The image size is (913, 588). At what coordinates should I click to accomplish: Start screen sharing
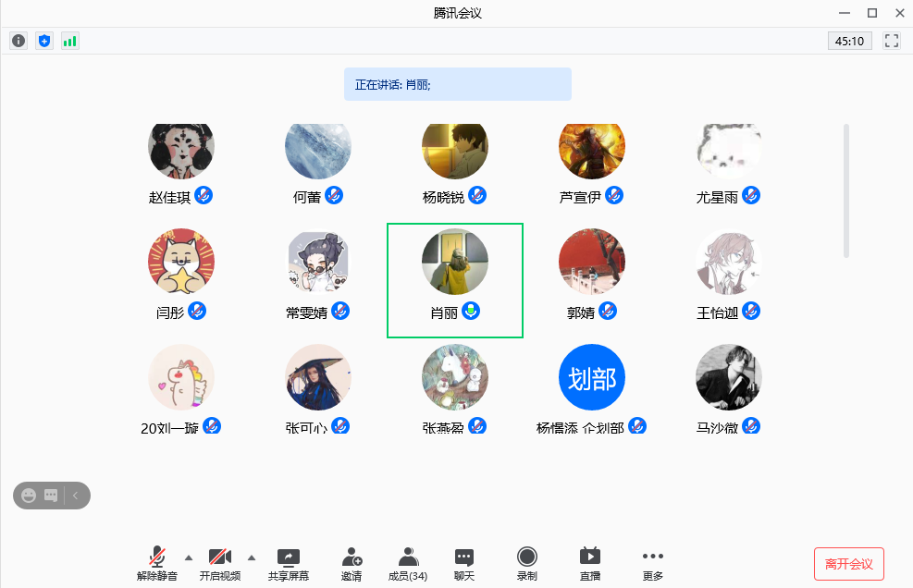point(289,563)
